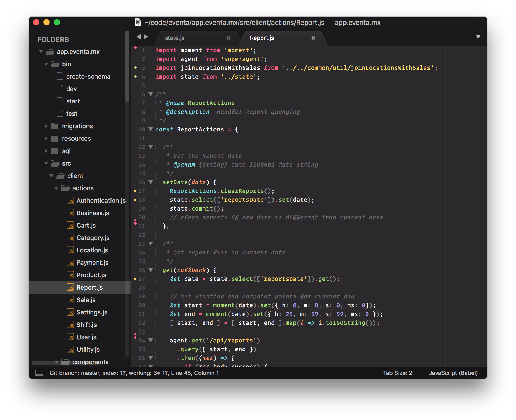The image size is (516, 420).
Task: Collapse the get function block at line 26
Action: pyautogui.click(x=151, y=270)
